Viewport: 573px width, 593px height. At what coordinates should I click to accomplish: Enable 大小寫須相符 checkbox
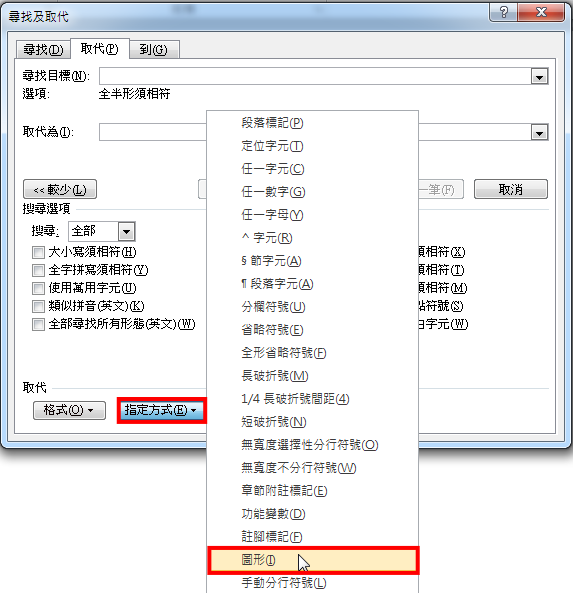38,252
